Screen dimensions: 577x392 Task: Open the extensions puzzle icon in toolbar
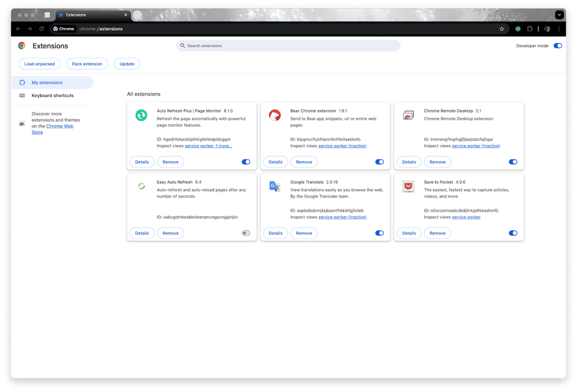click(x=530, y=29)
